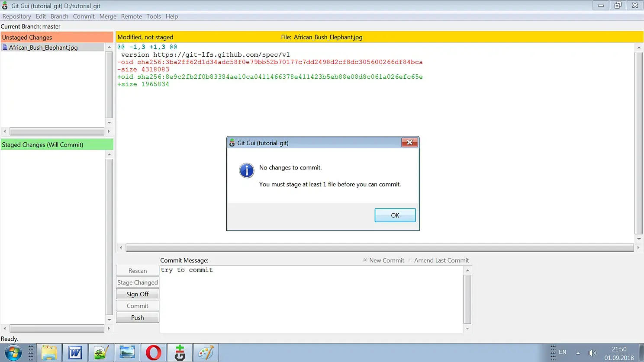
Task: Open the Repository menu
Action: [x=17, y=16]
